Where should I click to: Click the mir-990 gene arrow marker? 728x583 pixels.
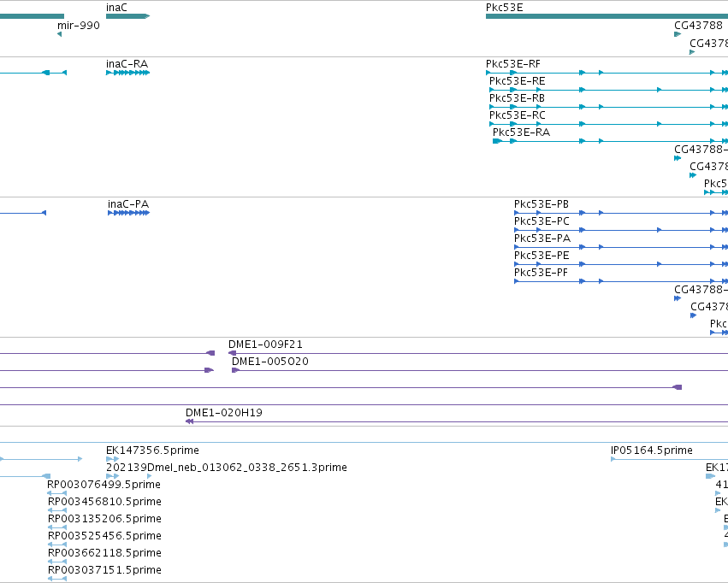pyautogui.click(x=59, y=34)
